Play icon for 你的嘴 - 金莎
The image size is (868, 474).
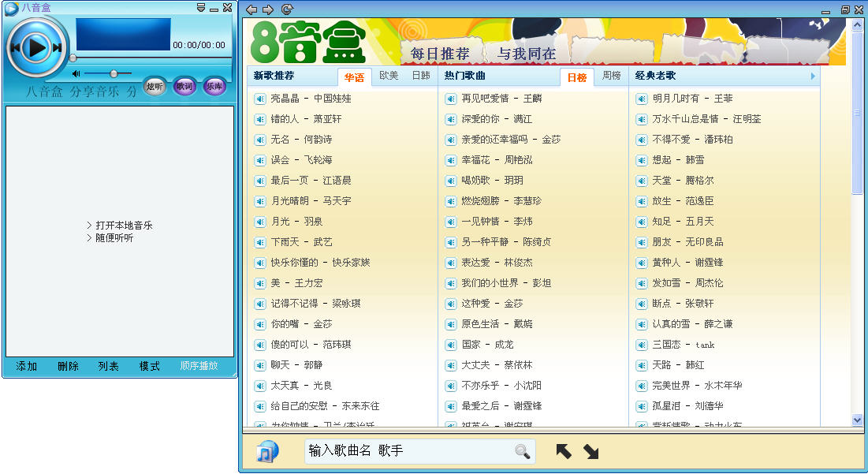point(260,324)
